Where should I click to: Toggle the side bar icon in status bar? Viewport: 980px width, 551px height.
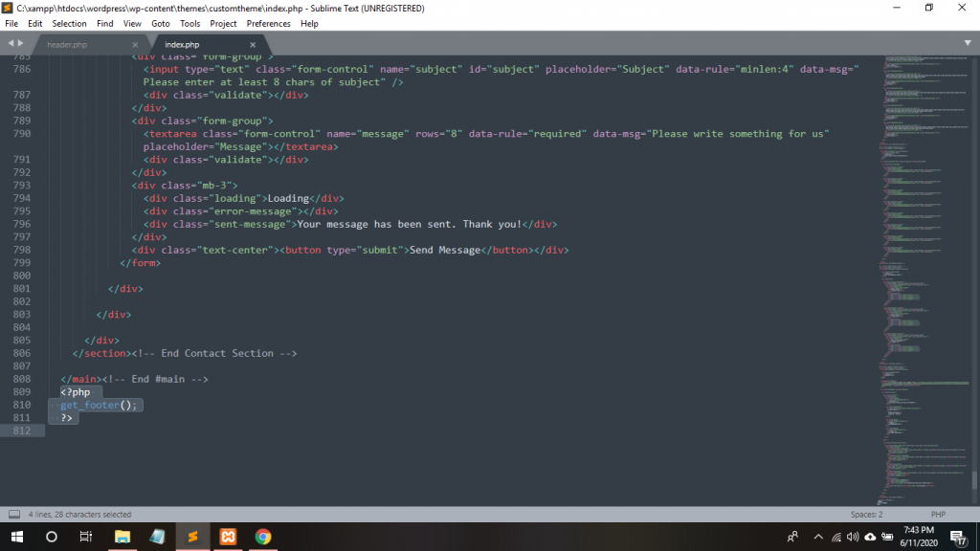tap(13, 515)
